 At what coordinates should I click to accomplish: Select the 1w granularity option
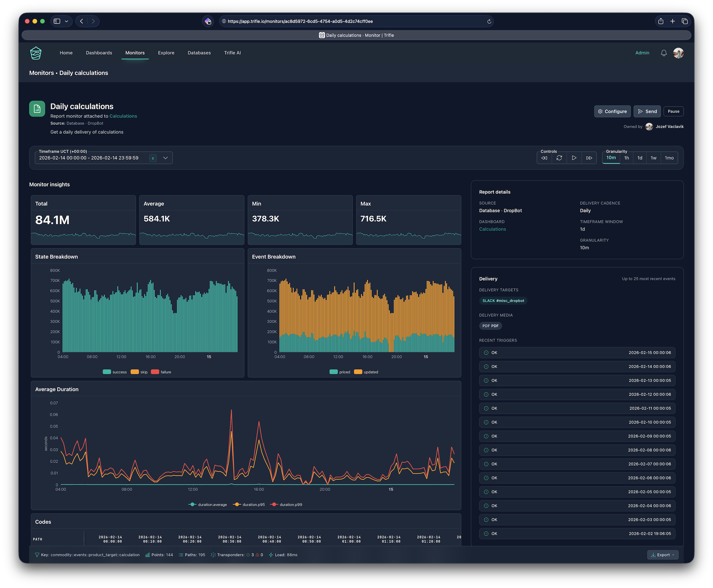click(653, 158)
